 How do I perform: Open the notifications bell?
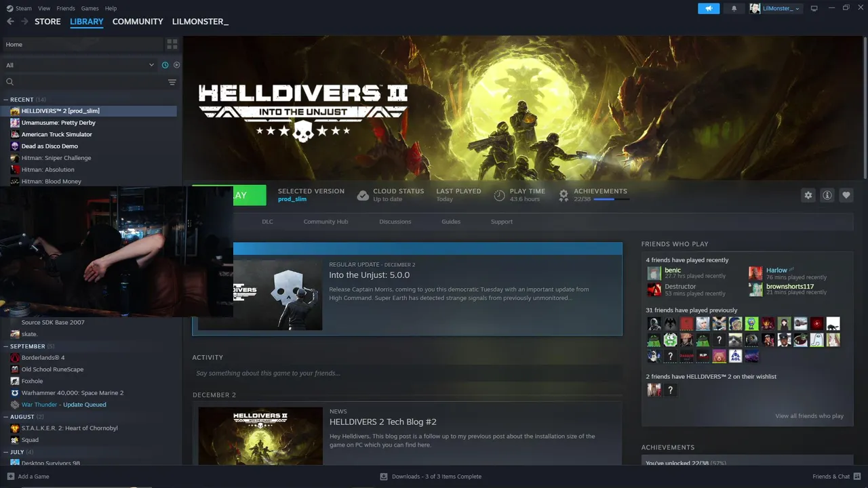coord(734,8)
